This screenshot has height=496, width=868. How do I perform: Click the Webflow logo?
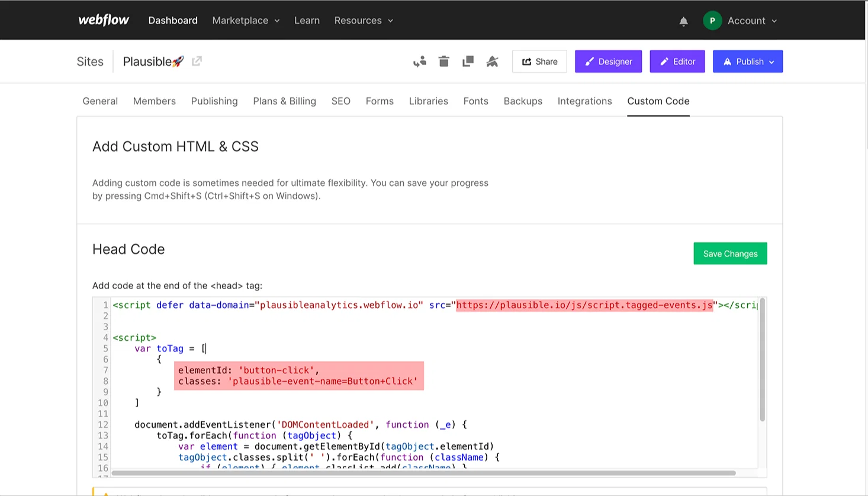[x=104, y=20]
